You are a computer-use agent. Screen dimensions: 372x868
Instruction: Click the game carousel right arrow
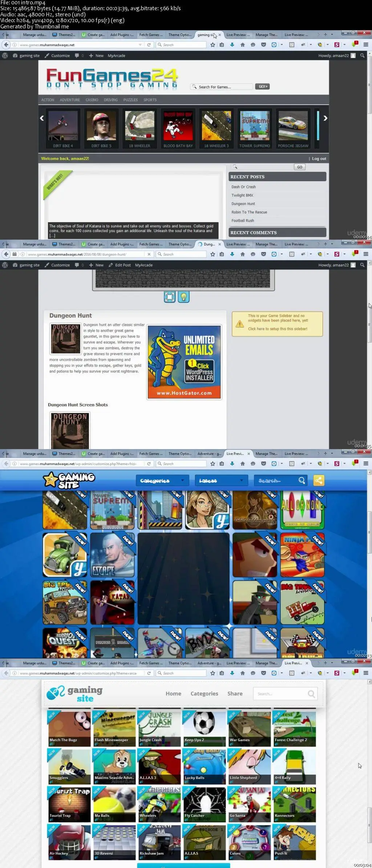(x=325, y=118)
